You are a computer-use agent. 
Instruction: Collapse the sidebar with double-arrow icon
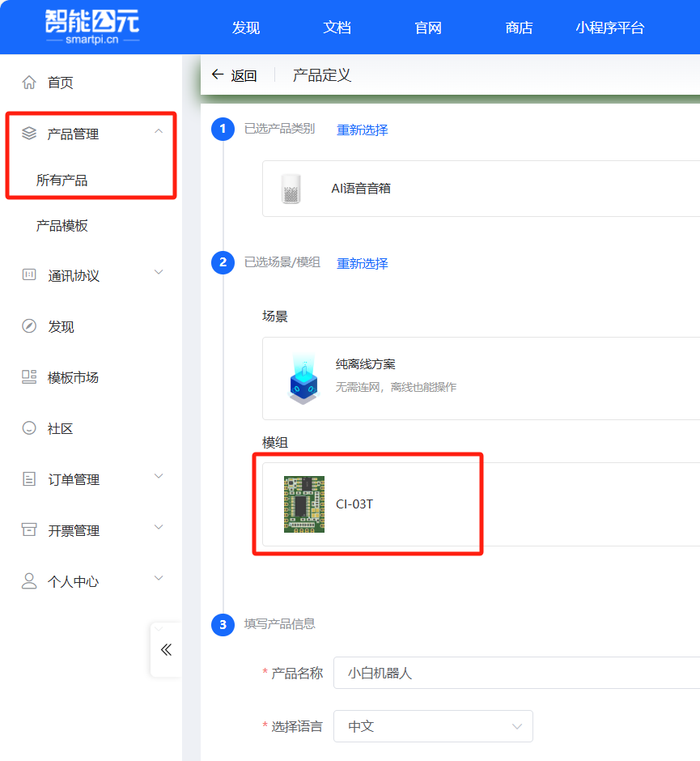tap(166, 649)
